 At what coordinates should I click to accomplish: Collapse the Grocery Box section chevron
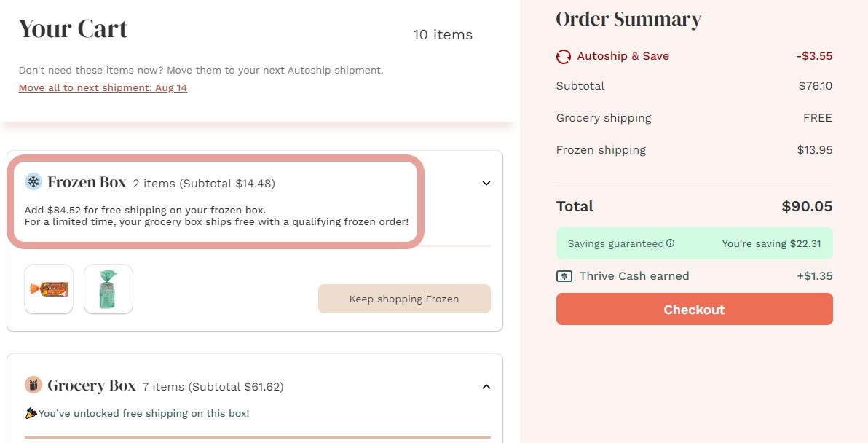(x=486, y=387)
